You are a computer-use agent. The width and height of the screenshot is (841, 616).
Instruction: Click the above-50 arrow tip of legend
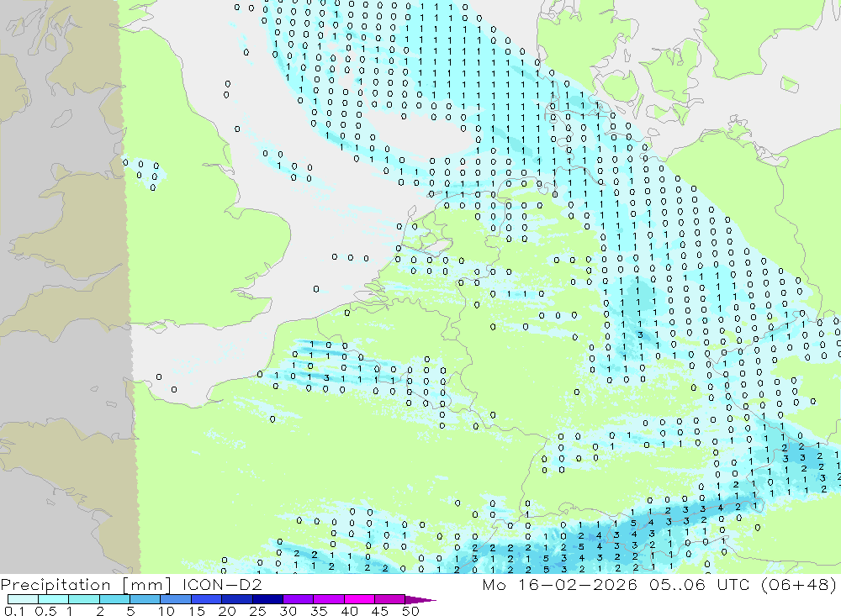click(420, 600)
